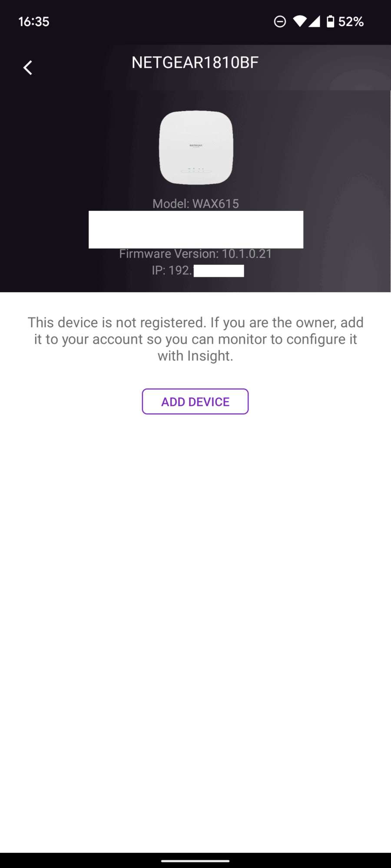Tap the LED indicator row on device image

tap(196, 171)
